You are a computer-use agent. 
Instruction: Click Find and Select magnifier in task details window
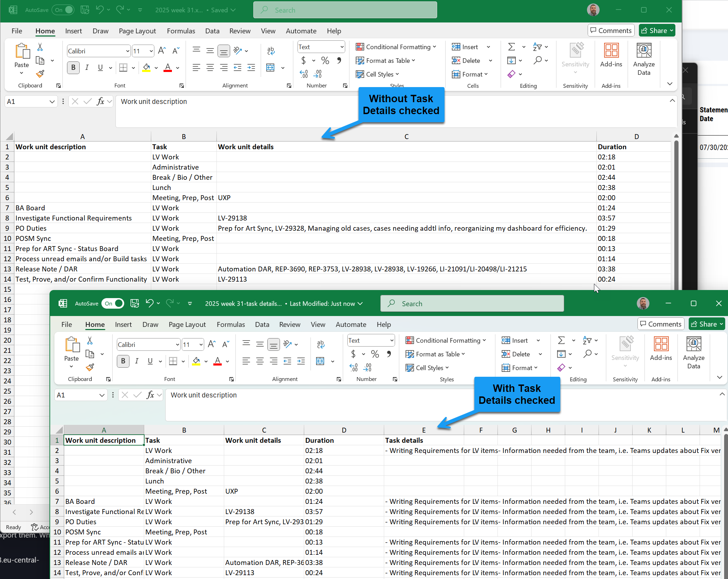coord(587,354)
